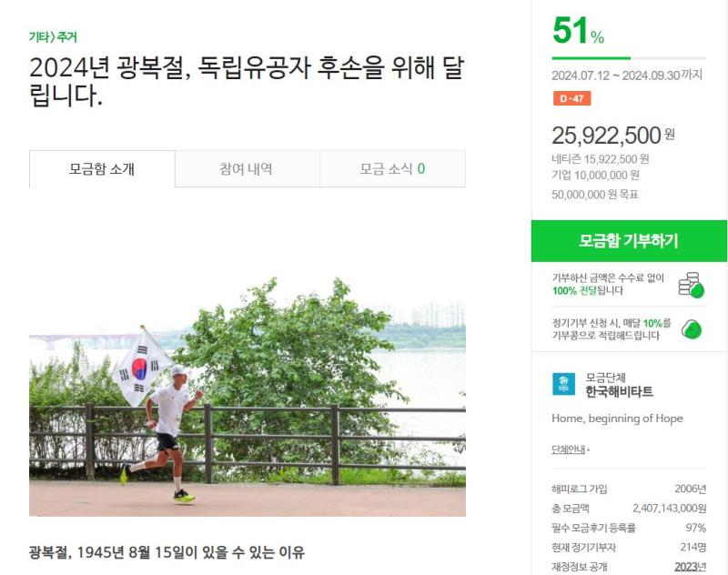
Task: Click the 기타 category breadcrumb
Action: click(x=39, y=37)
